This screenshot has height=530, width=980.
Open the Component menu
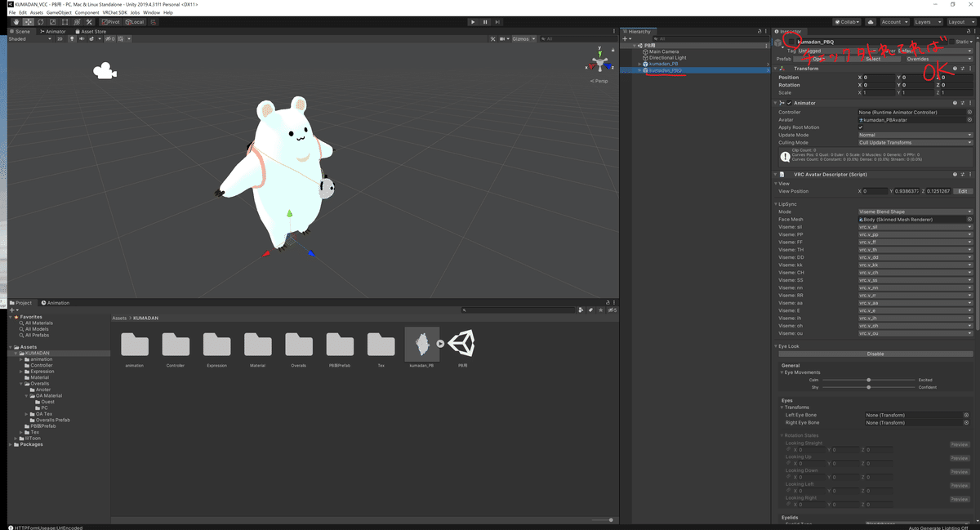click(87, 13)
